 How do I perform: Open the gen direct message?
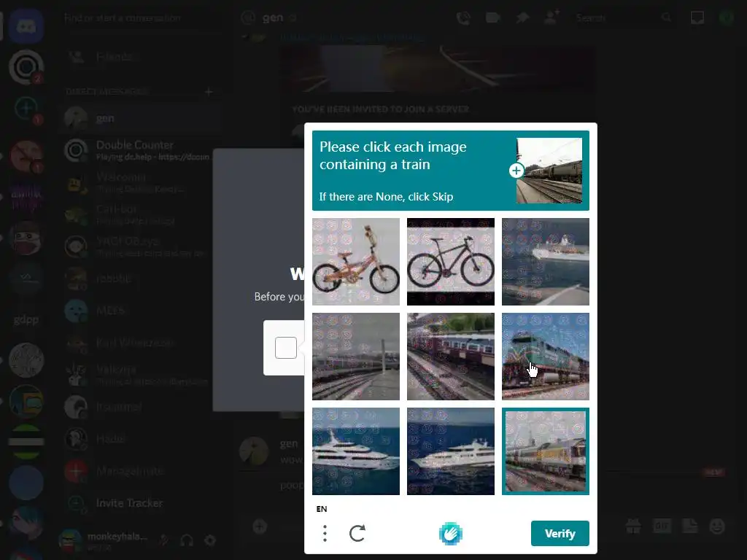[x=142, y=118]
